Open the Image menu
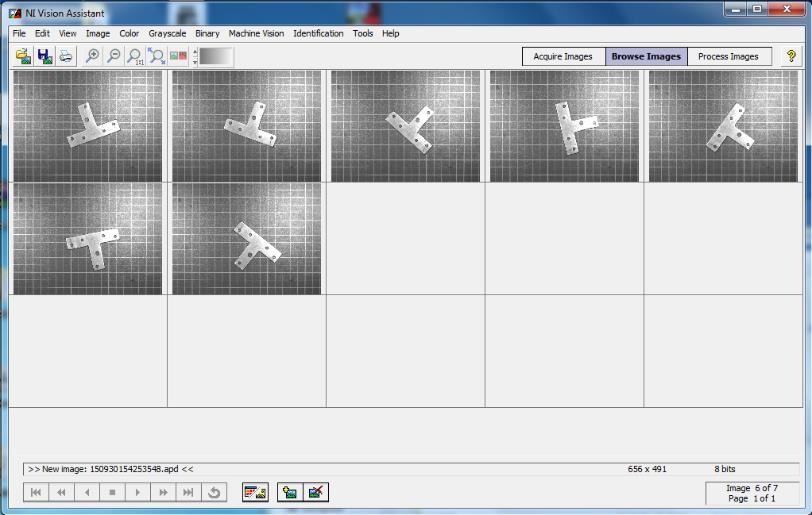 click(x=98, y=33)
